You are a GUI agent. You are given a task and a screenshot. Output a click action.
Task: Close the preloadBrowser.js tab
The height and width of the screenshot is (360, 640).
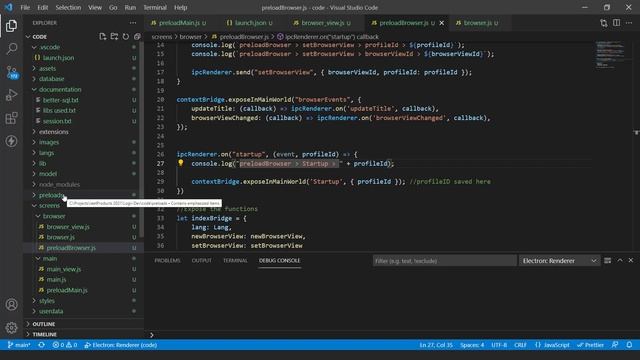point(442,23)
